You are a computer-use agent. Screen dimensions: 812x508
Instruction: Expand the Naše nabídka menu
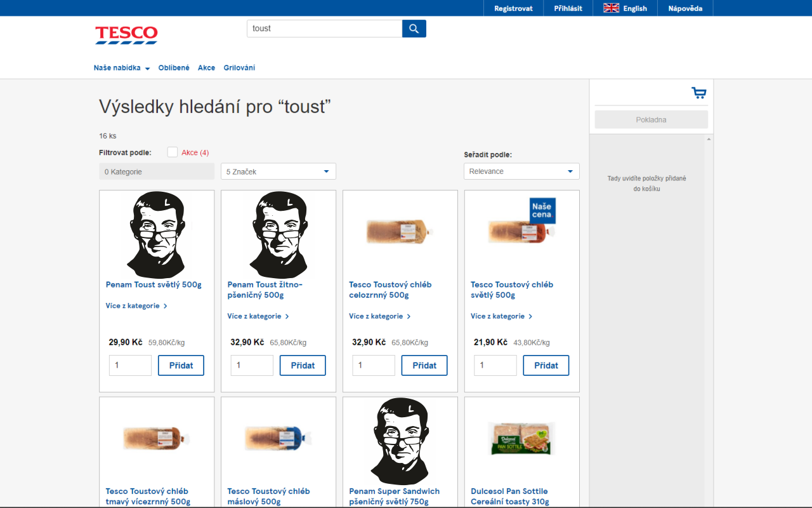click(122, 68)
